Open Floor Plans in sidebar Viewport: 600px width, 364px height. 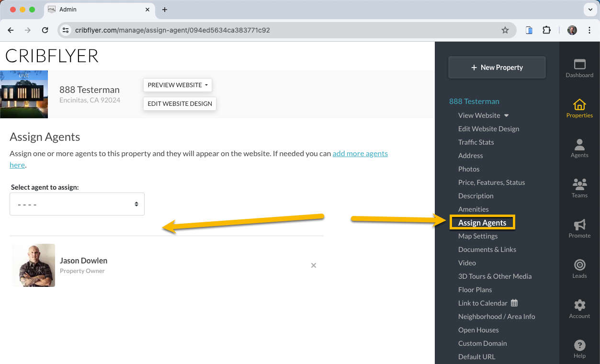click(475, 290)
